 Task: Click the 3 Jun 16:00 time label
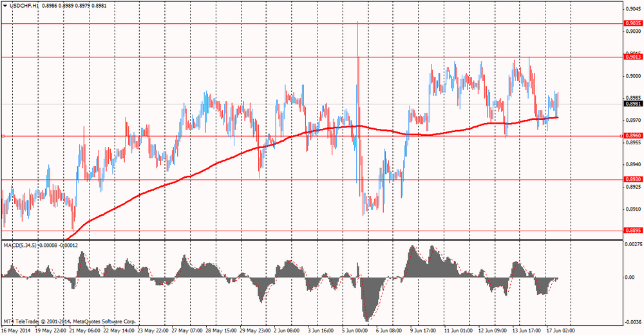pyautogui.click(x=321, y=330)
